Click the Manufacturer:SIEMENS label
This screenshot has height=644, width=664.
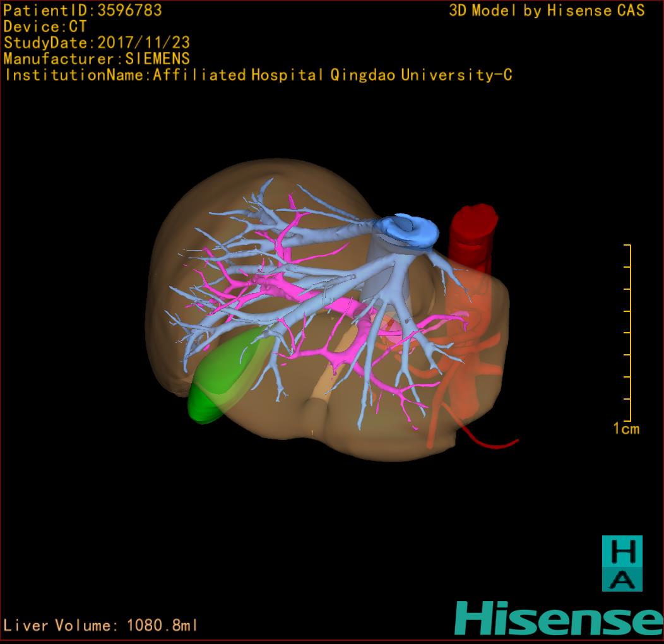click(x=97, y=59)
